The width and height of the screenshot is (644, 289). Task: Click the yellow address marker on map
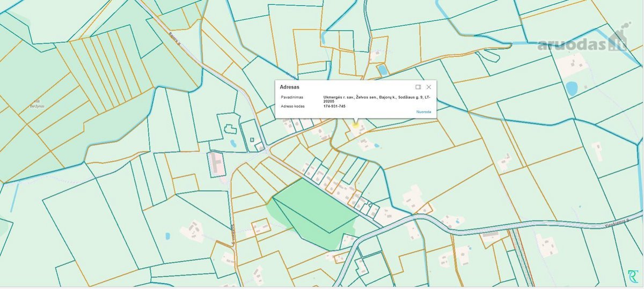355,125
